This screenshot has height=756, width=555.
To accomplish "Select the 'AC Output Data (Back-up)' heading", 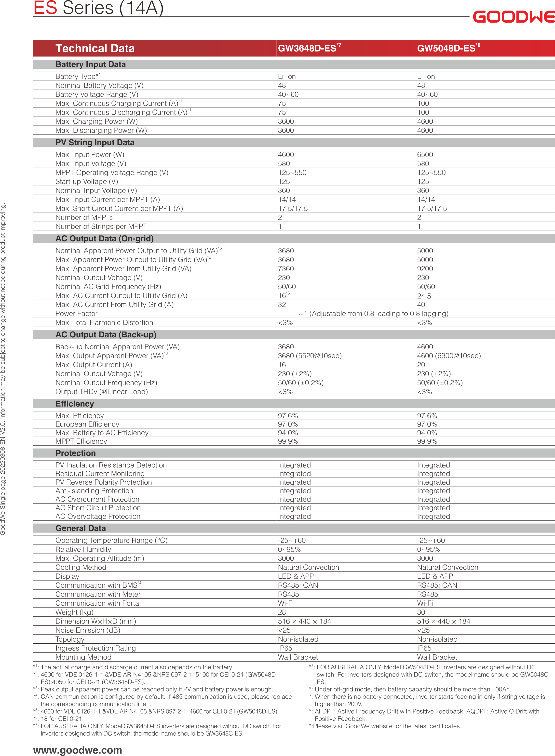I will coord(106,334).
